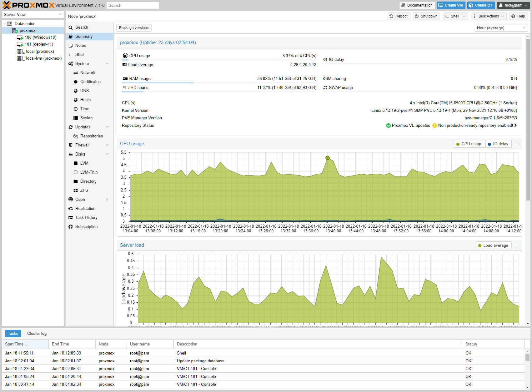
Task: Click the Certificates icon under System
Action: click(x=76, y=82)
